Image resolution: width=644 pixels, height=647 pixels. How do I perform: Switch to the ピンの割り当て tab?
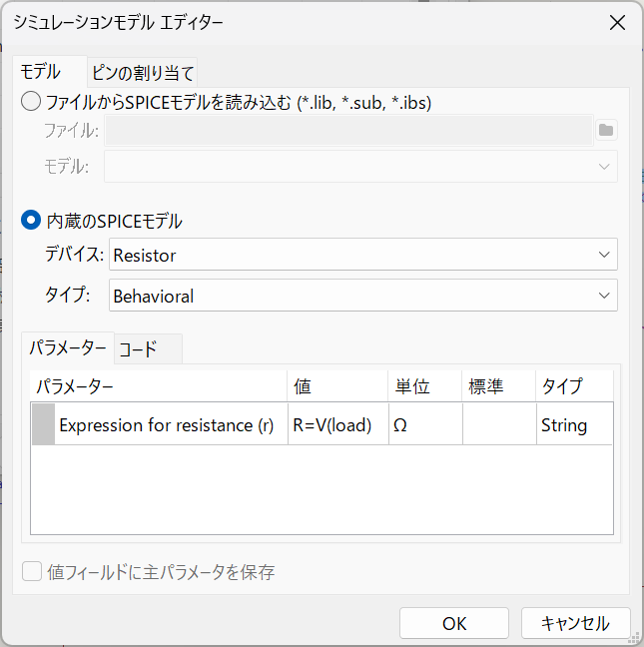(143, 73)
